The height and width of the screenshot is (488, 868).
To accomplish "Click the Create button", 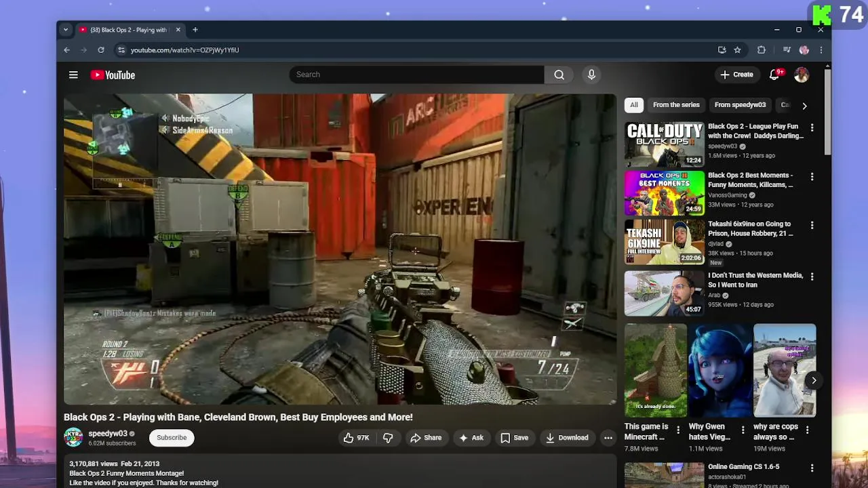I will point(737,75).
